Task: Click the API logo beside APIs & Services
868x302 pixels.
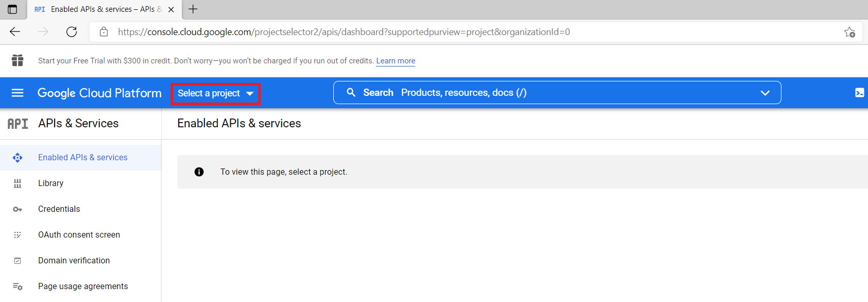Action: pyautogui.click(x=18, y=124)
